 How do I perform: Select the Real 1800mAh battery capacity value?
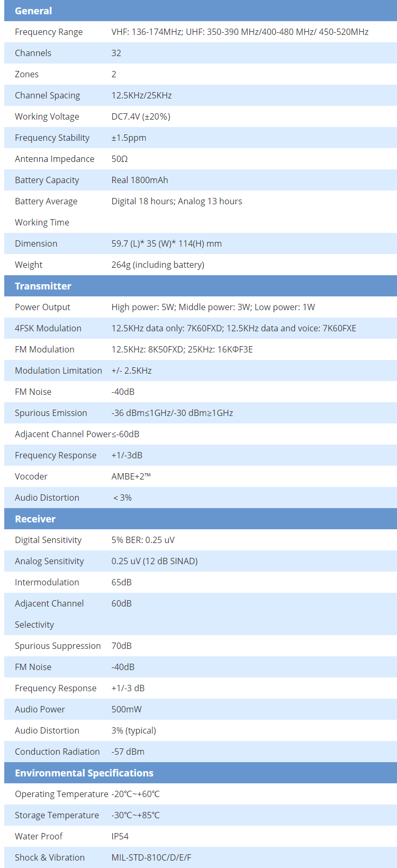pos(140,180)
